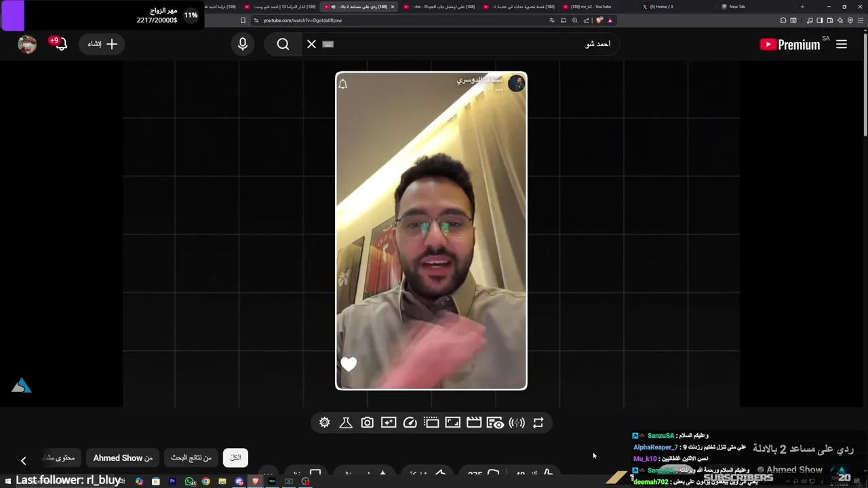The height and width of the screenshot is (488, 868).
Task: Toggle loop video icon
Action: coord(538,423)
